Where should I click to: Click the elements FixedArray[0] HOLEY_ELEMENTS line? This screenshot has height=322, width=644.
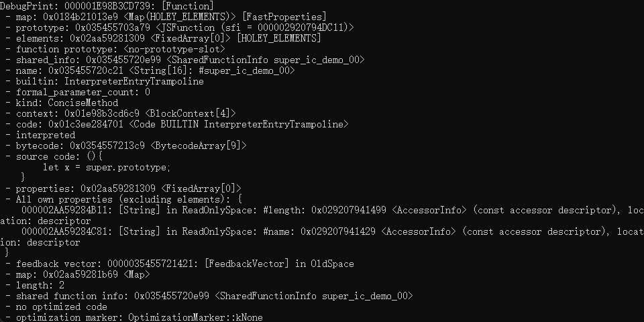click(163, 38)
